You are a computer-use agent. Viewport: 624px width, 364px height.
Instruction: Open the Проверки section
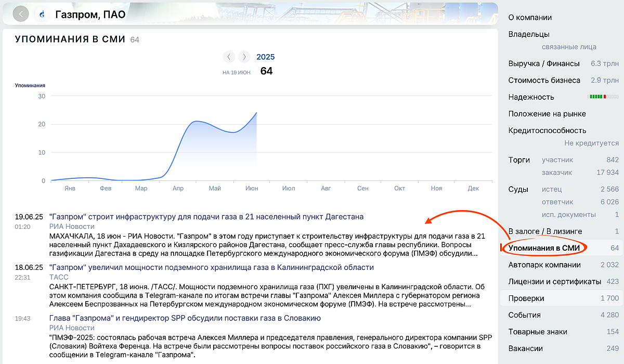click(x=526, y=298)
